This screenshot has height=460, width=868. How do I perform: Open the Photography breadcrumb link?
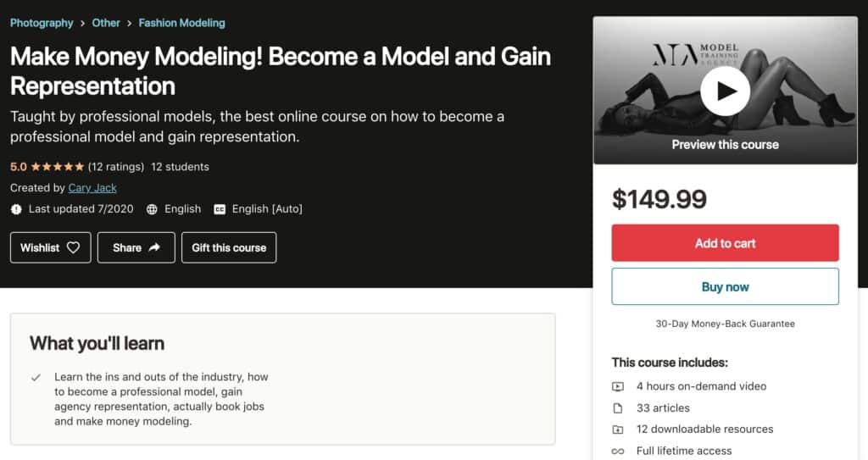[42, 23]
